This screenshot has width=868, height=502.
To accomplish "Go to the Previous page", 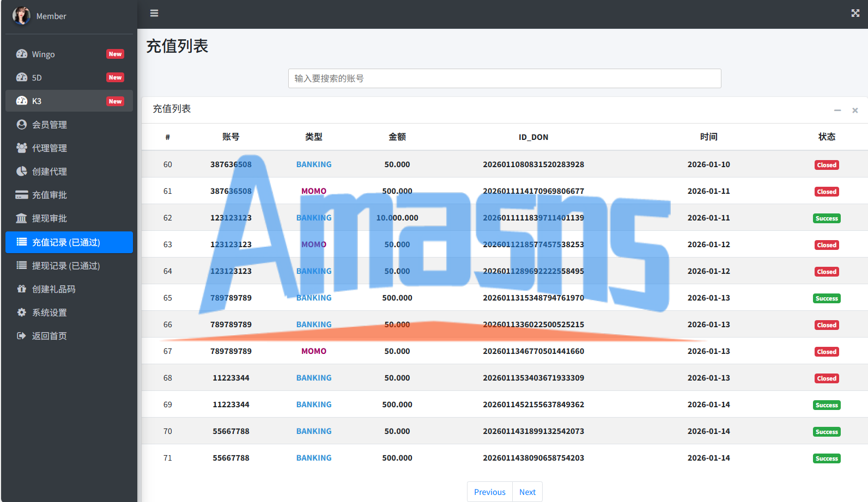I will pyautogui.click(x=490, y=492).
